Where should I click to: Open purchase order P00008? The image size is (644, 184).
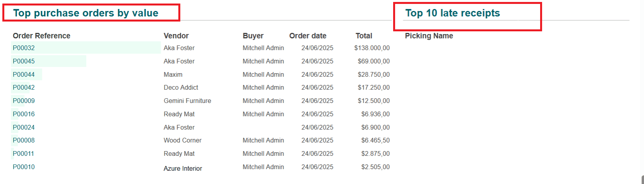coord(24,140)
